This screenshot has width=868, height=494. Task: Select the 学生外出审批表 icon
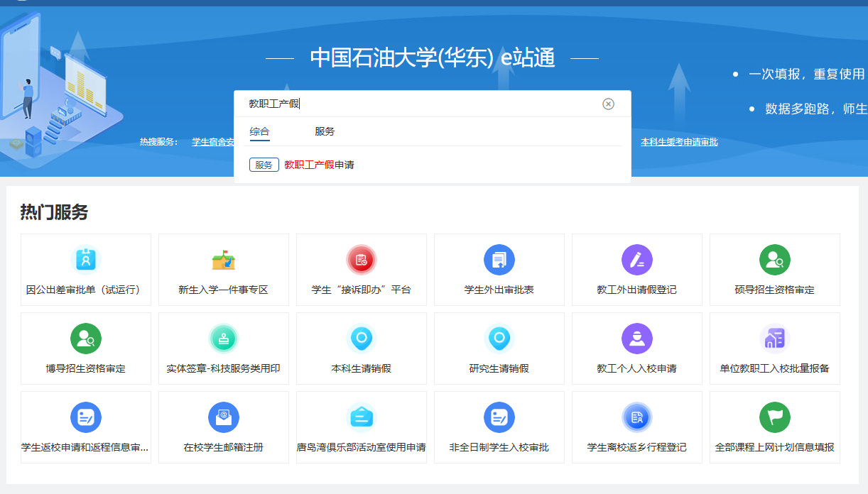click(499, 260)
